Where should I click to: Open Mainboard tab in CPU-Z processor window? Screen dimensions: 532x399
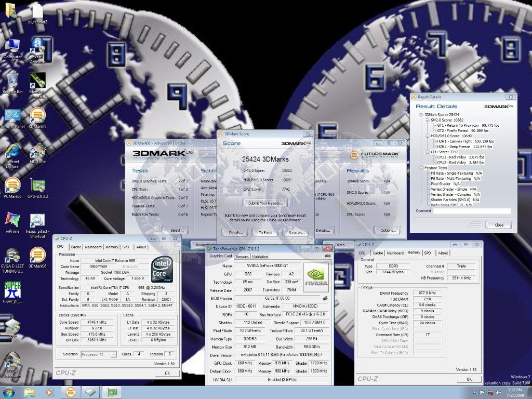pos(94,247)
